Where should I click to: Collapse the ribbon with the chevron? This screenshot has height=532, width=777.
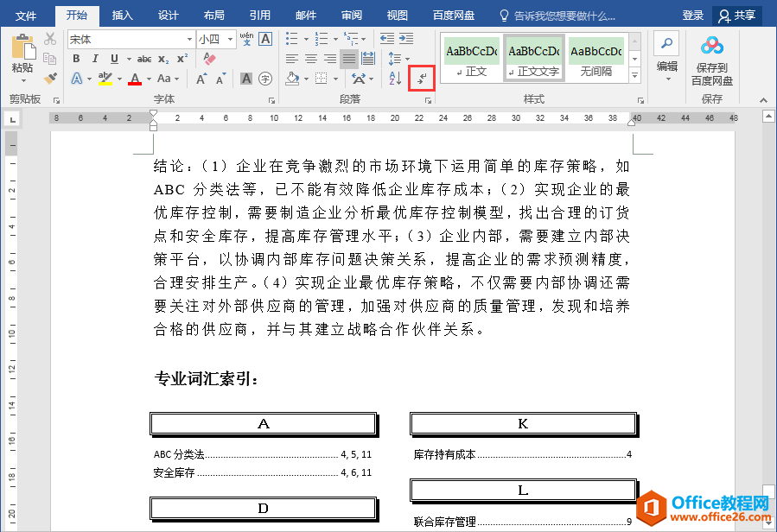click(763, 100)
